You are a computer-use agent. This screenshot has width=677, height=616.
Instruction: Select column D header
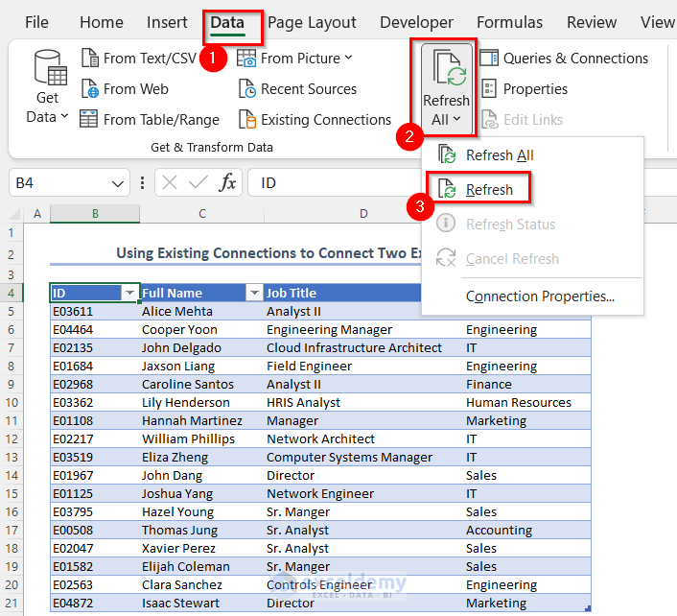click(x=363, y=213)
